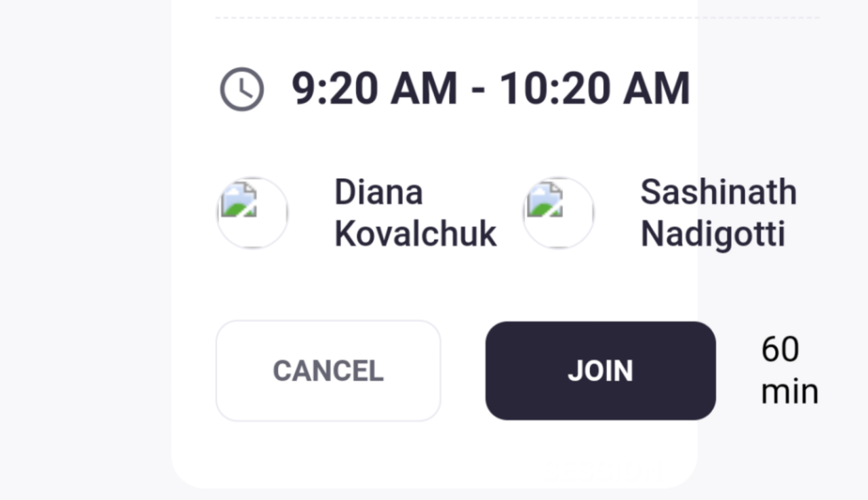The image size is (868, 500).
Task: Click gray background beneath the card
Action: click(x=434, y=495)
